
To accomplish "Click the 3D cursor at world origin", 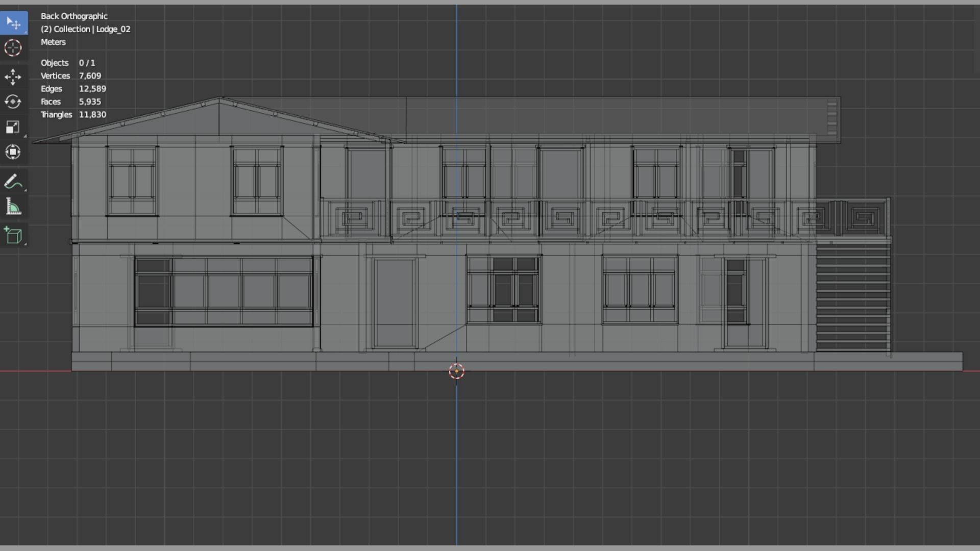I will tap(456, 371).
